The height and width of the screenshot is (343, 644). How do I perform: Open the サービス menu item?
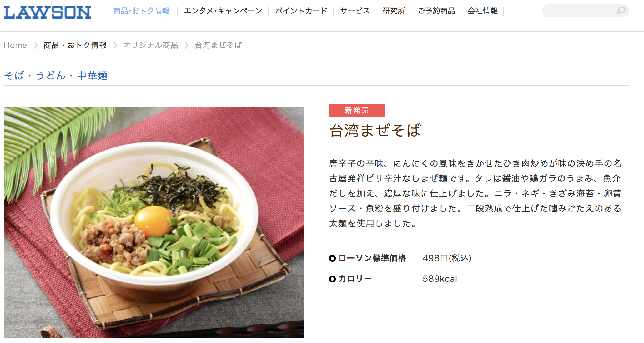(x=355, y=11)
